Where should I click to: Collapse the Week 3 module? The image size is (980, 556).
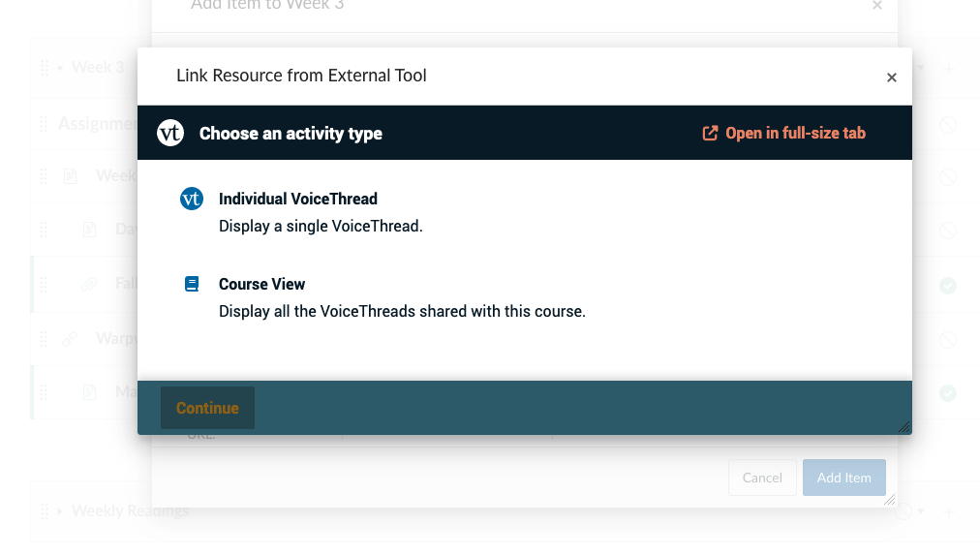[60, 68]
